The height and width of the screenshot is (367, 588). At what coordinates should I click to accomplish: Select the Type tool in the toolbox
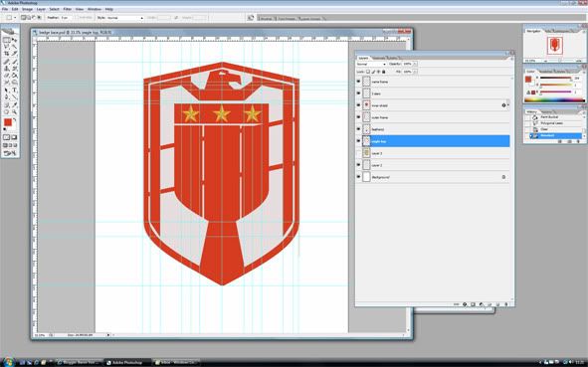(14, 90)
